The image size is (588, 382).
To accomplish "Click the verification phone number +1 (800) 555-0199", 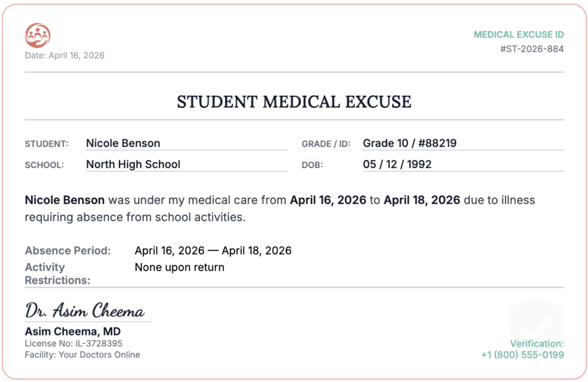I will point(523,354).
